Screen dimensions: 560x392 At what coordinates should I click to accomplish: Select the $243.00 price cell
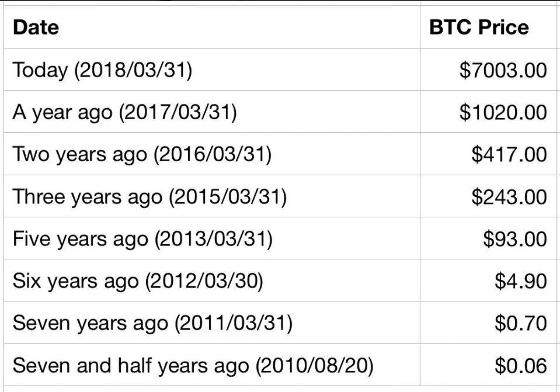[x=488, y=196]
